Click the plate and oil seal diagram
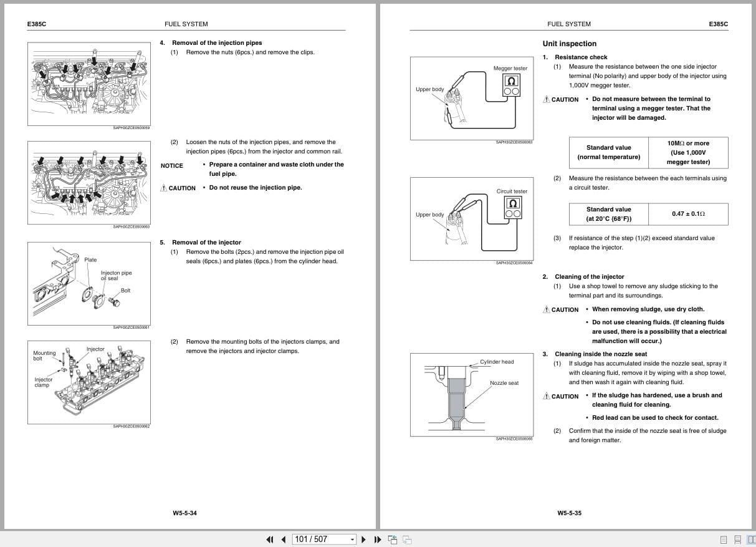756x547 pixels. point(89,283)
